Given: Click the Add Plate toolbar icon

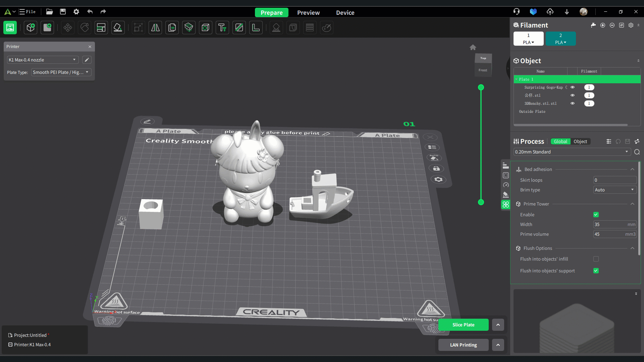Looking at the screenshot, I should (47, 28).
